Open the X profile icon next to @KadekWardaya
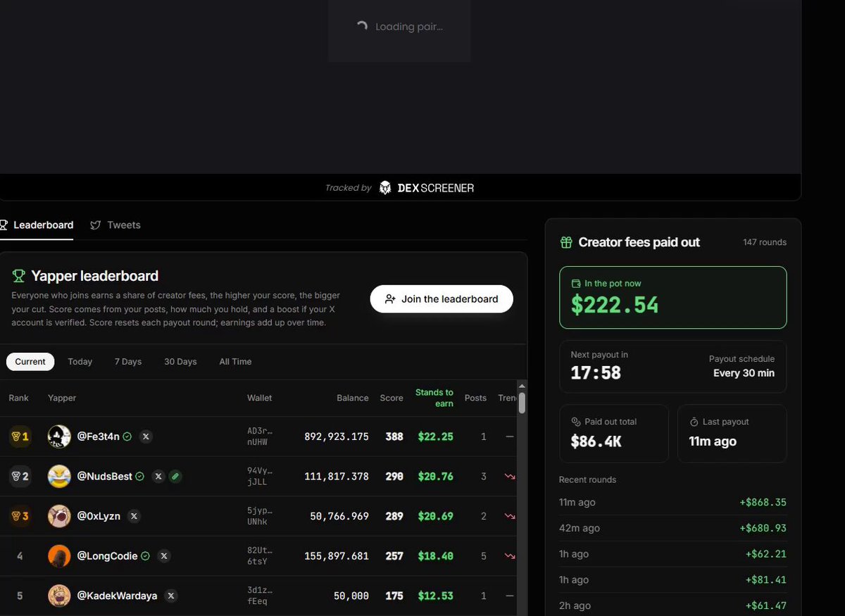The height and width of the screenshot is (616, 845). click(x=171, y=596)
